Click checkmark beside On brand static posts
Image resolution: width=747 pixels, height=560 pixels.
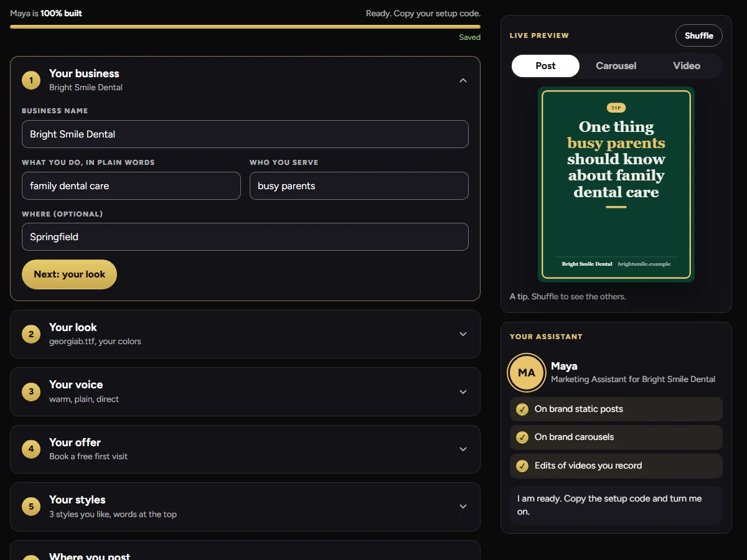pos(522,409)
